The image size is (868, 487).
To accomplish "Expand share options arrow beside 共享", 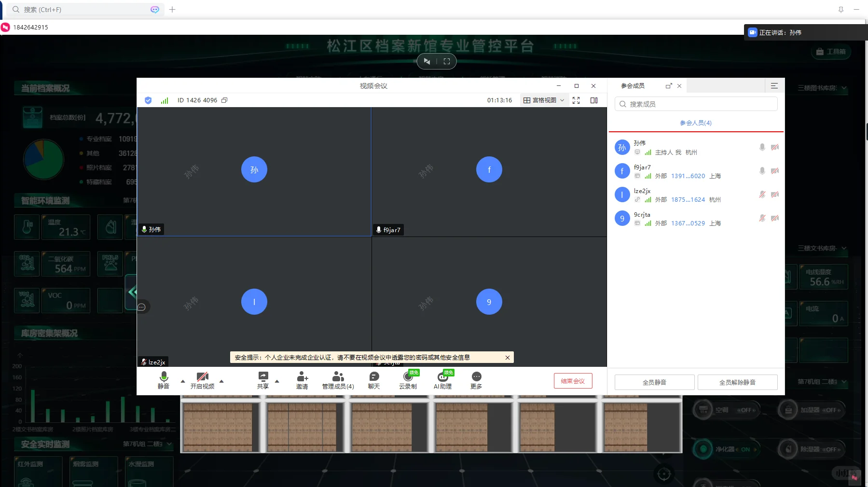I will tap(277, 381).
